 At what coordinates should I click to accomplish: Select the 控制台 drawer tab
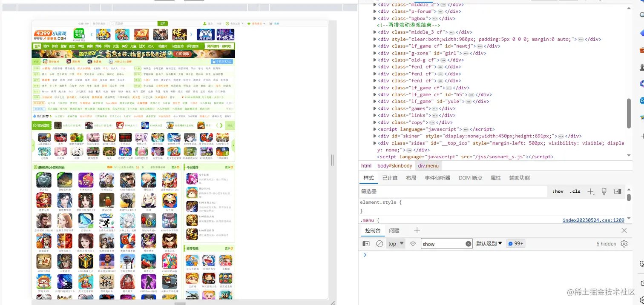pos(373,231)
